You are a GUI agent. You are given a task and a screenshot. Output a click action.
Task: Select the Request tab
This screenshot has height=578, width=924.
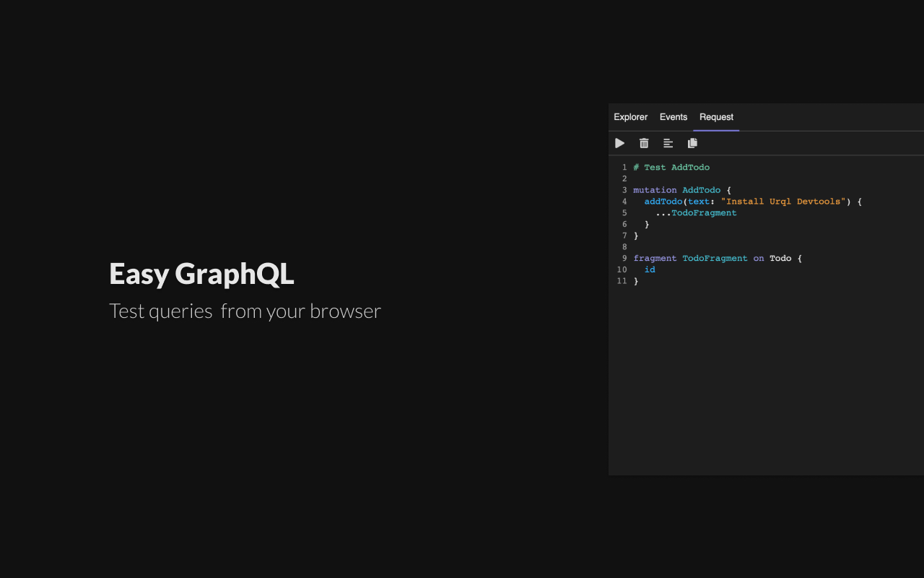point(716,117)
